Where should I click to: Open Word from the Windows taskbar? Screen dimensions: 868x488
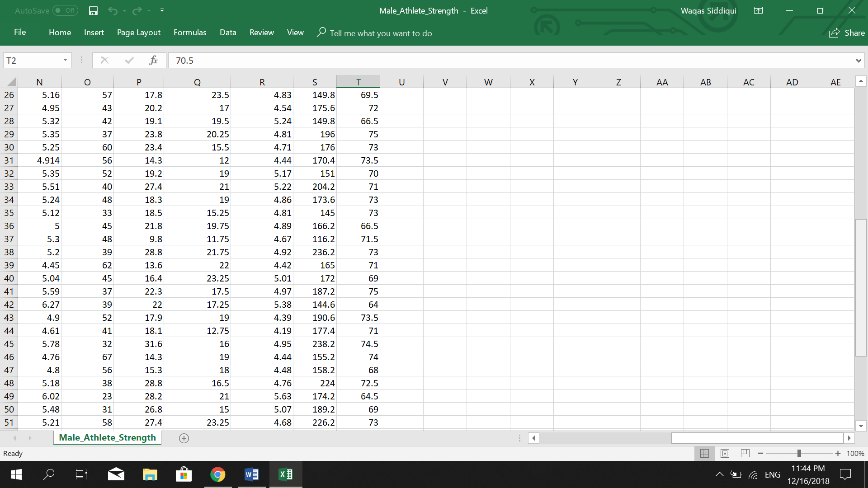pos(251,474)
